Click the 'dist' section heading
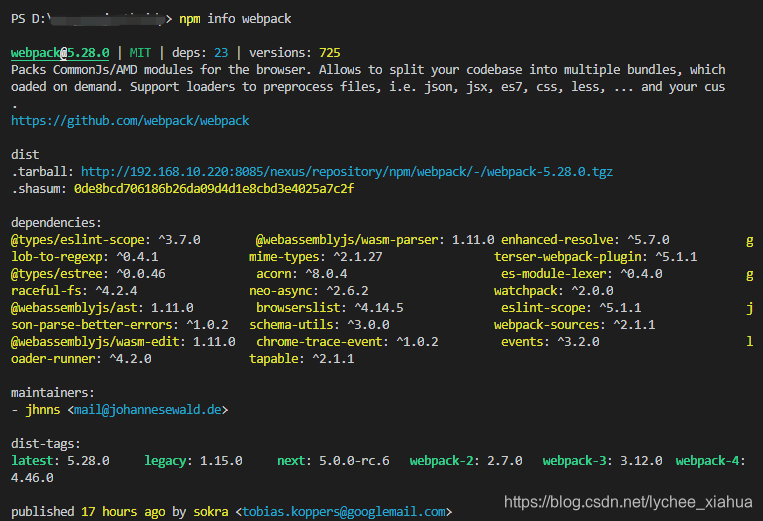Viewport: 763px width, 521px height. click(x=25, y=155)
